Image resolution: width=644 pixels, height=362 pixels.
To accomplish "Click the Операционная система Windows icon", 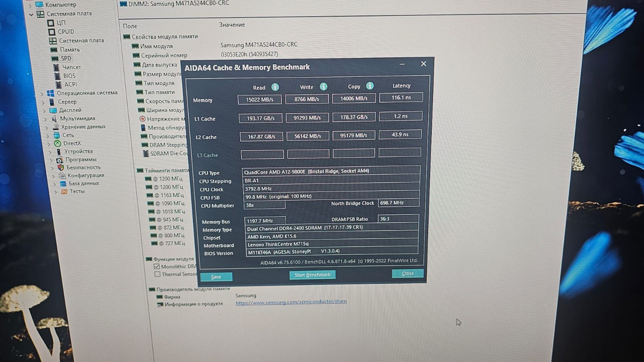I will pyautogui.click(x=51, y=93).
